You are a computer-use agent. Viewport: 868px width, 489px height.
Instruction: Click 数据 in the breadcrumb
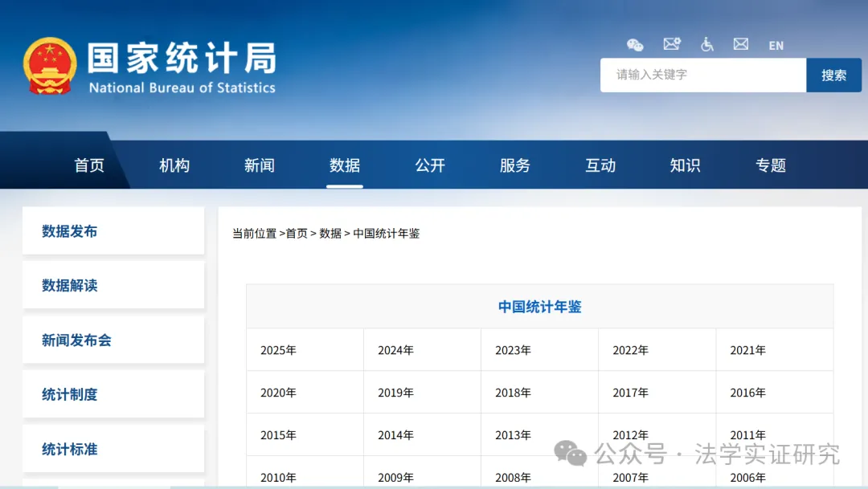point(330,234)
